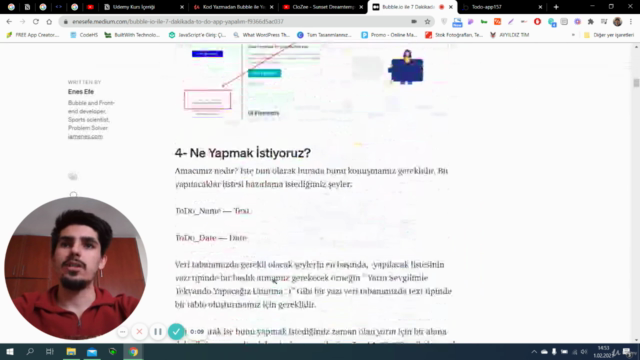The image size is (640, 360).
Task: Click the red Opera extension icon
Action: (537, 22)
